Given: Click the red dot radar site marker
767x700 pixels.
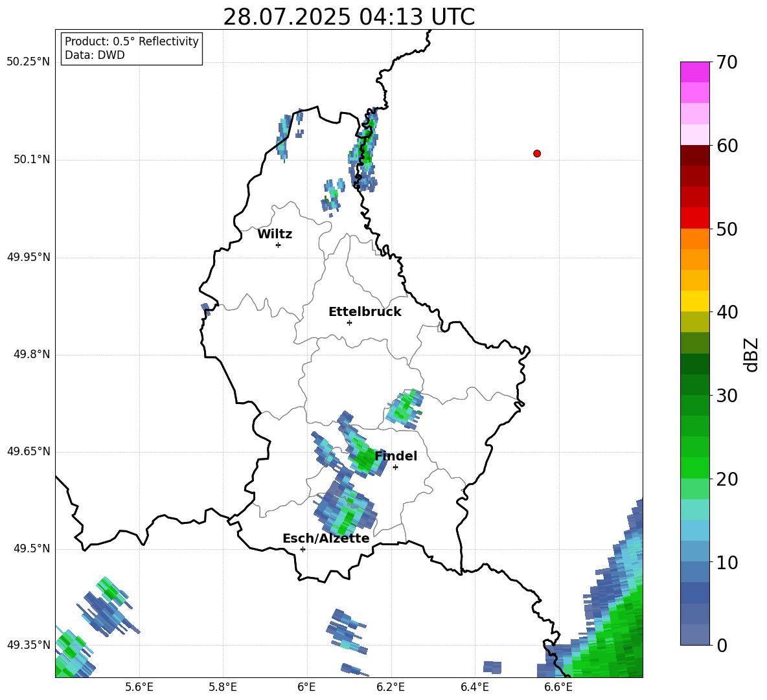Looking at the screenshot, I should click(537, 153).
